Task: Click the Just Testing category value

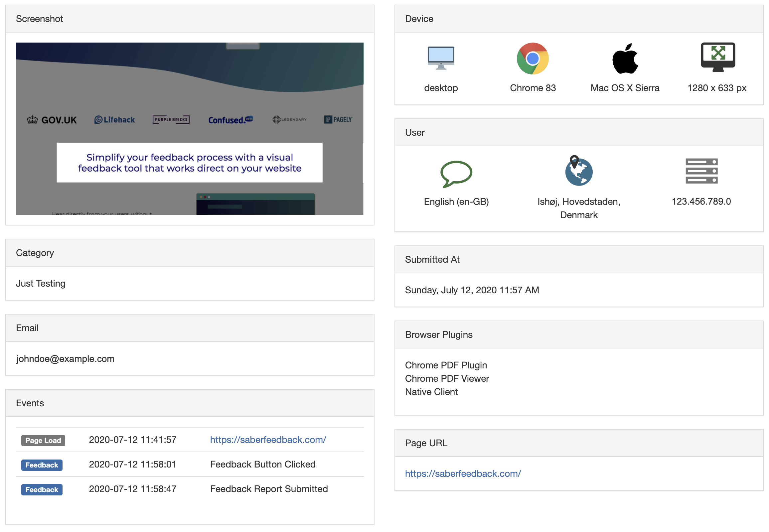Action: pos(41,283)
